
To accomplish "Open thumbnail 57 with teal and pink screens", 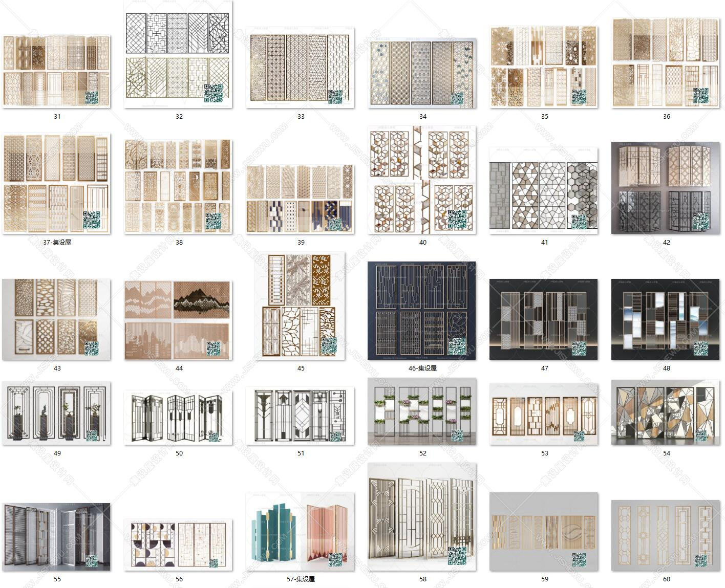I will (301, 532).
